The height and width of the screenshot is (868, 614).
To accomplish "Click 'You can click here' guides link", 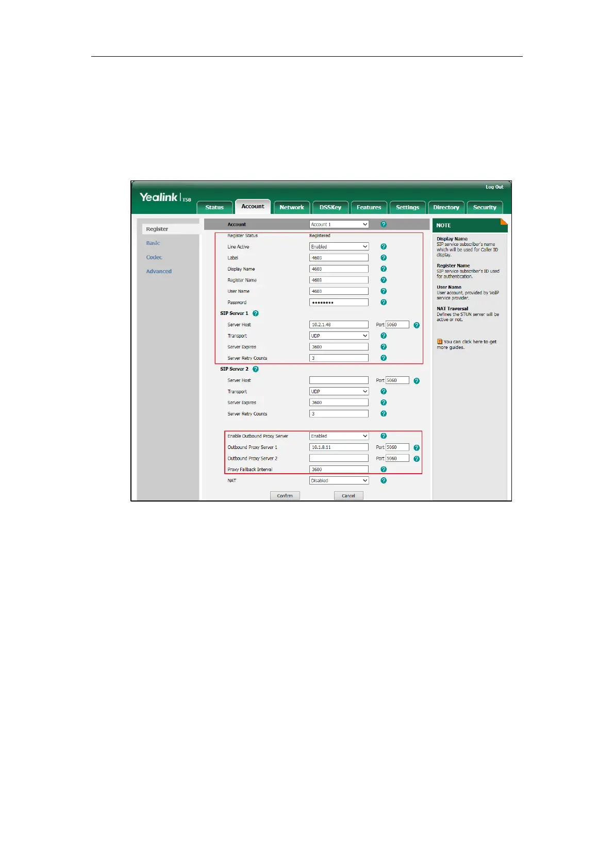I will coord(467,344).
